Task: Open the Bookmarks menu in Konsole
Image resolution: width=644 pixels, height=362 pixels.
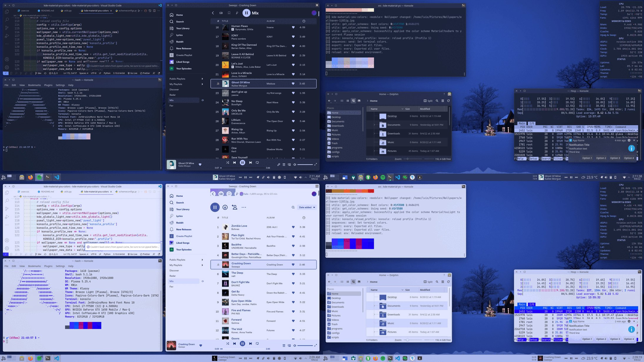Action: point(34,85)
